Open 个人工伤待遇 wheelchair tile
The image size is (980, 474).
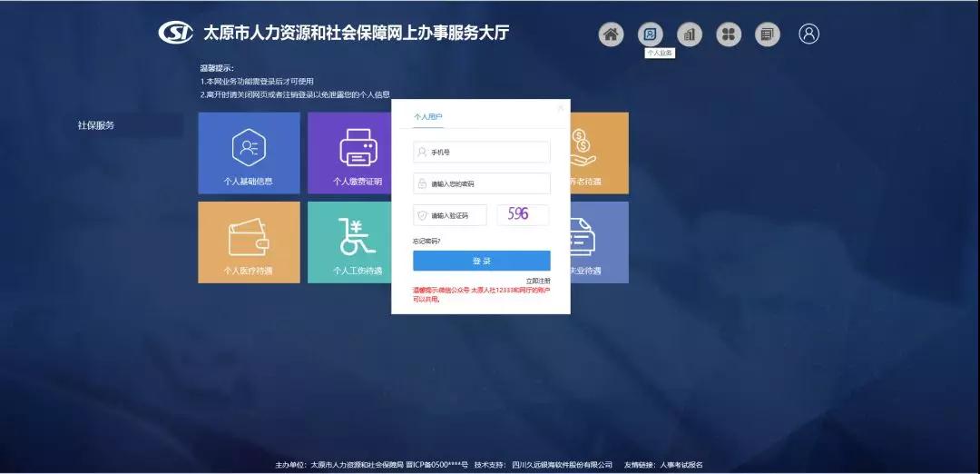(349, 242)
